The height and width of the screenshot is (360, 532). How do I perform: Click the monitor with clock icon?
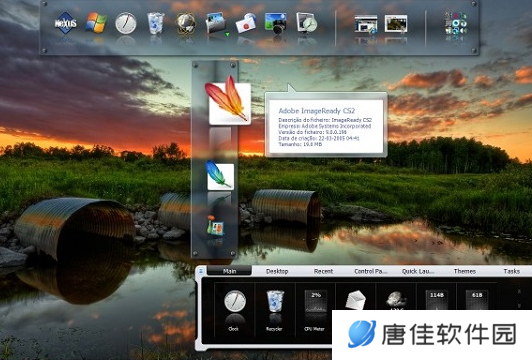coord(306,23)
